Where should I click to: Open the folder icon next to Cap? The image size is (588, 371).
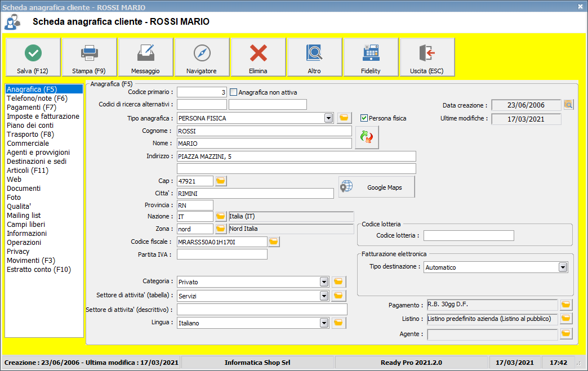click(x=221, y=181)
